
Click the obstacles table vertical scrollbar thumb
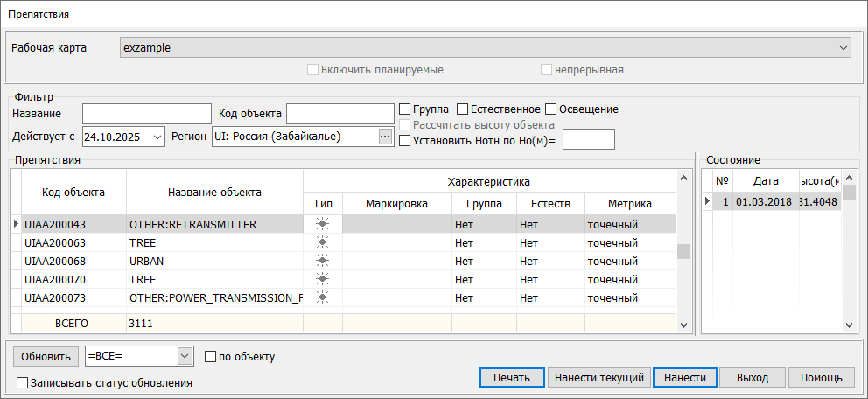click(683, 251)
